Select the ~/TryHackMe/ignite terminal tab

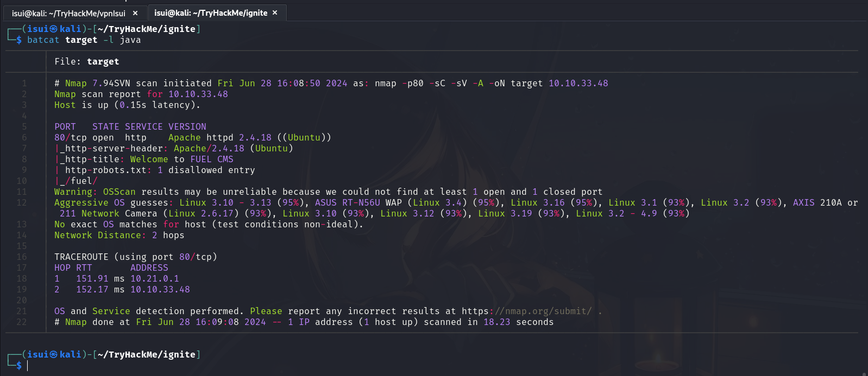coord(211,13)
